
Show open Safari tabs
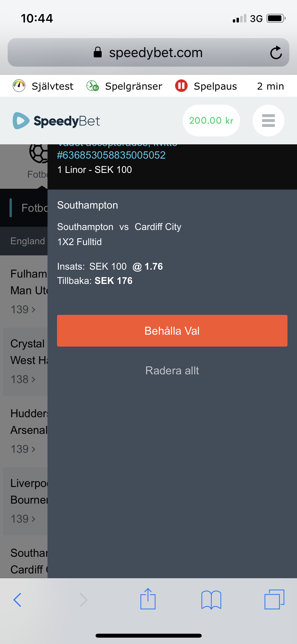point(274,599)
